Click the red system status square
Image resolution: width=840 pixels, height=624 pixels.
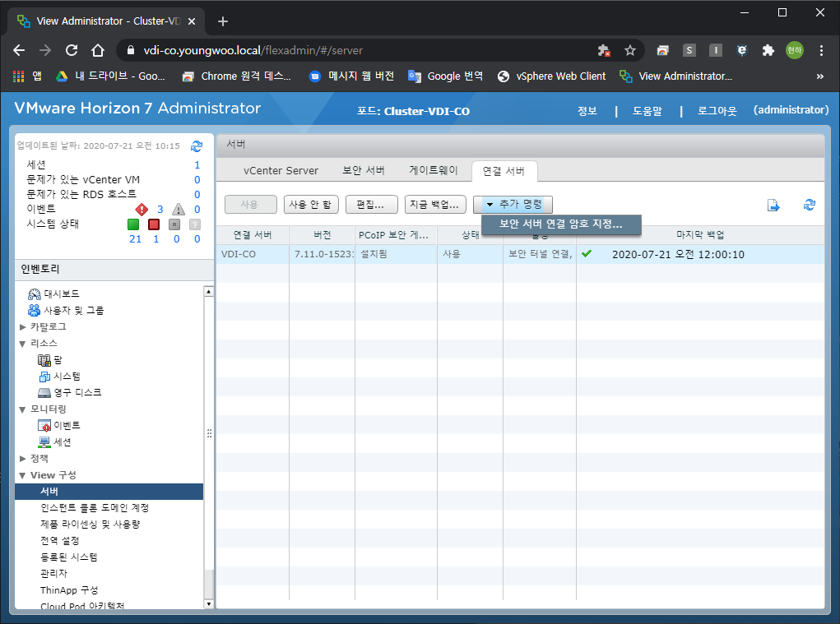154,224
